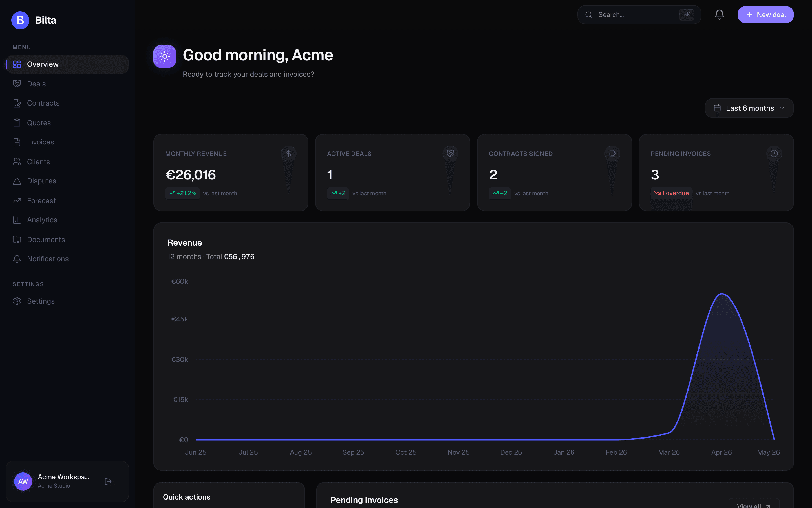Click the Deals handshake icon in sidebar

coord(17,84)
